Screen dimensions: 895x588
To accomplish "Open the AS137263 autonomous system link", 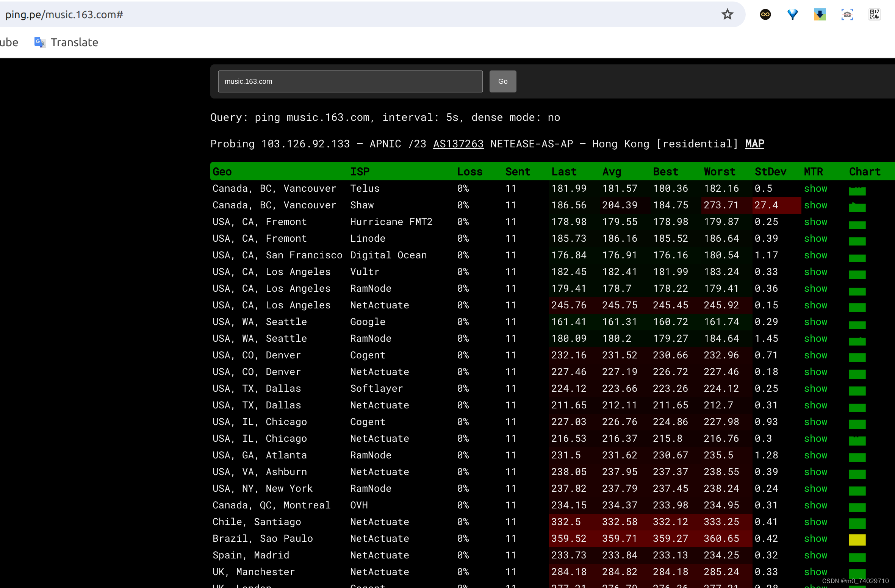I will point(458,144).
